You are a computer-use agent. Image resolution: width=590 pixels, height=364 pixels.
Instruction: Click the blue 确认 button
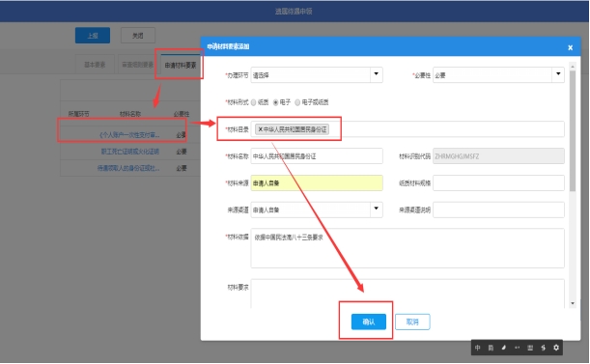368,322
